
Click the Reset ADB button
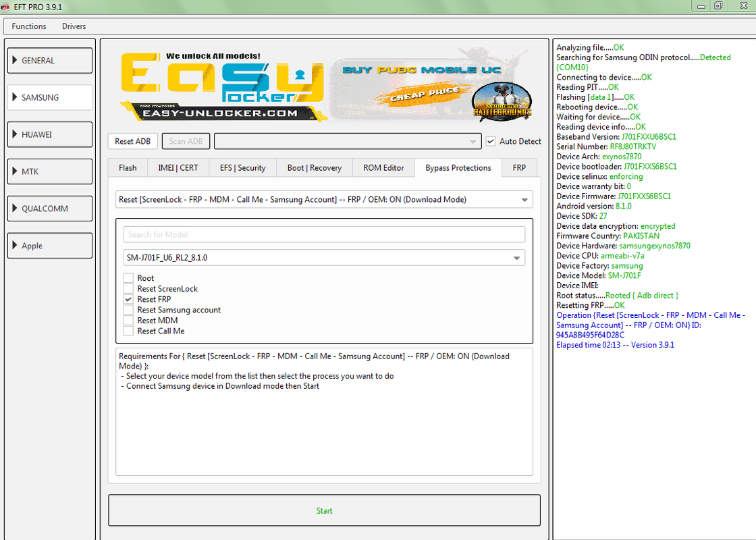[x=132, y=141]
